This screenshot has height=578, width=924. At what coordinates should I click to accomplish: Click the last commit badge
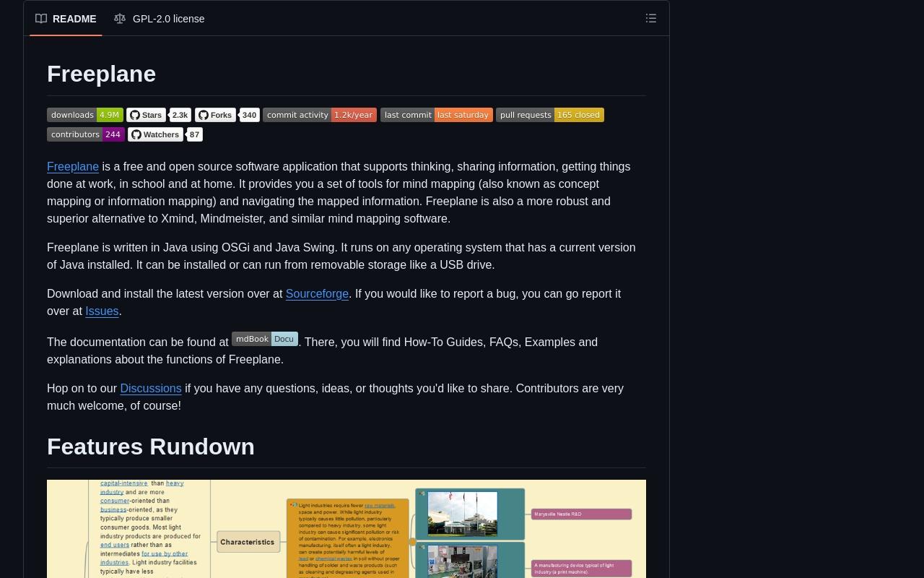coord(437,115)
